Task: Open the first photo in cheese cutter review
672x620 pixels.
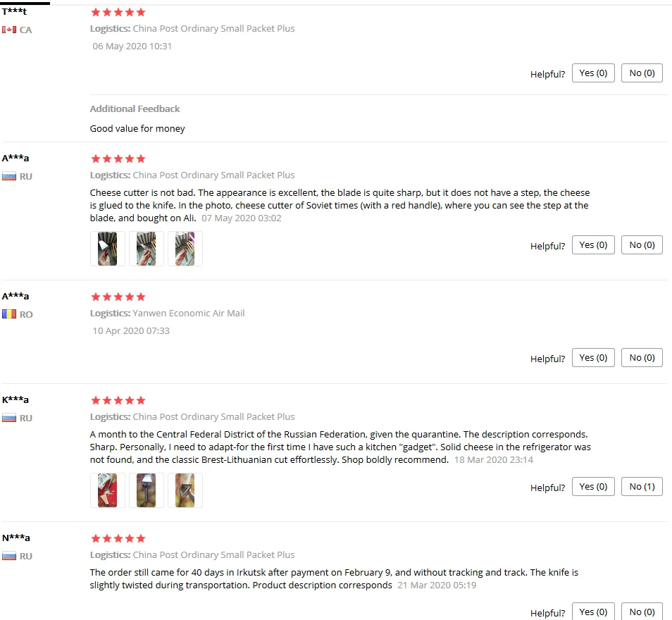Action: (x=108, y=249)
